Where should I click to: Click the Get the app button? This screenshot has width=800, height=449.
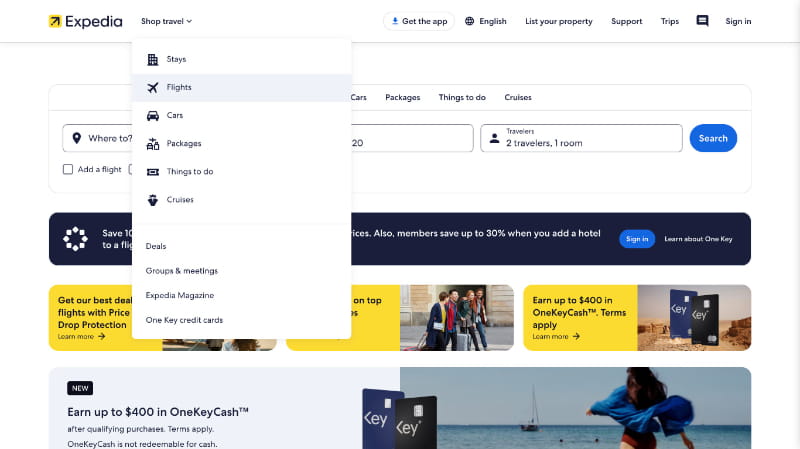[419, 21]
